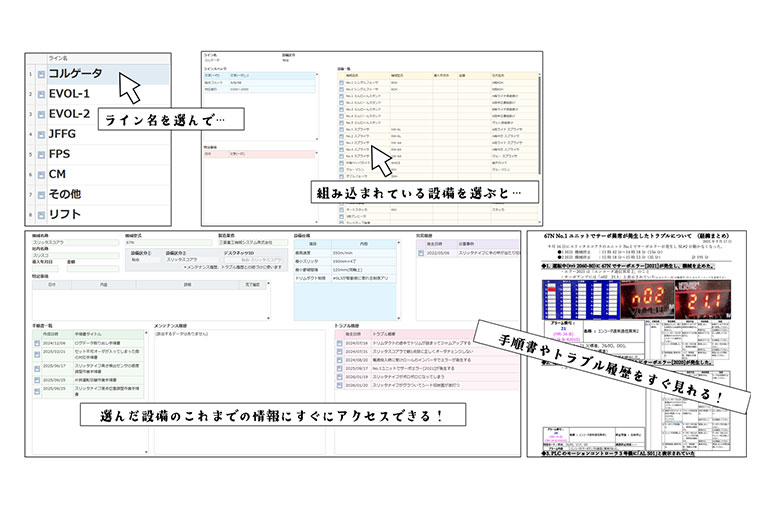This screenshot has height=506, width=762.
Task: Open the コルゲータ line record icon
Action: [39, 74]
